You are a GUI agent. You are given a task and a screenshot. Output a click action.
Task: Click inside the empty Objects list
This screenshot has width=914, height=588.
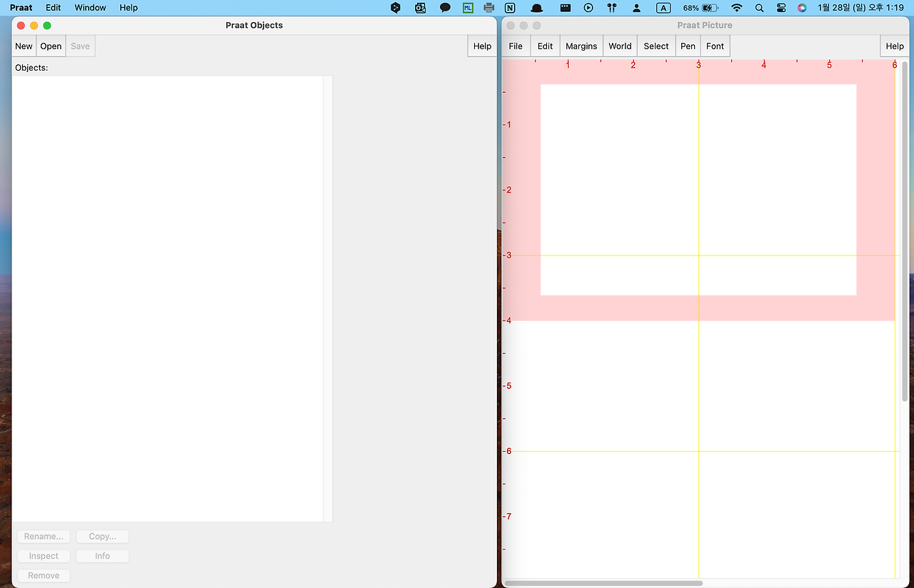coord(167,298)
